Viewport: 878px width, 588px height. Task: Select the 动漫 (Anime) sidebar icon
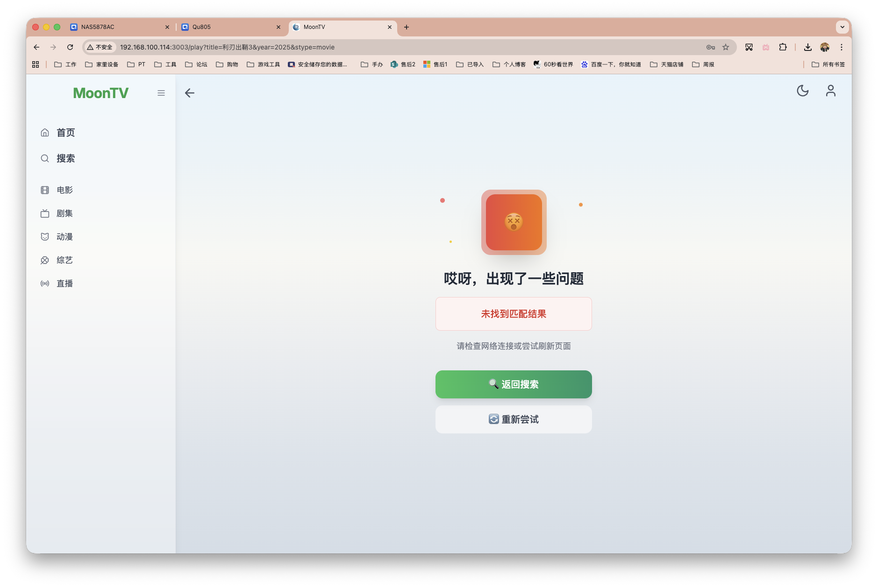coord(45,236)
